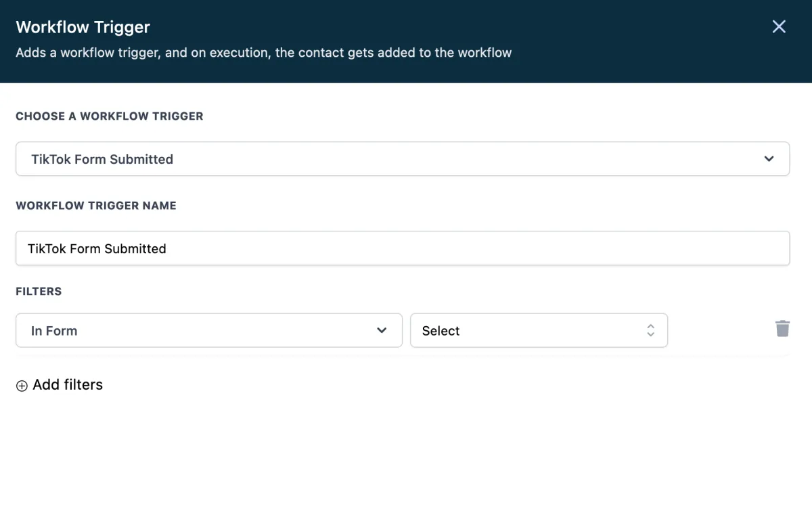The image size is (812, 521).
Task: Focus the Workflow Trigger Name text field
Action: click(402, 248)
